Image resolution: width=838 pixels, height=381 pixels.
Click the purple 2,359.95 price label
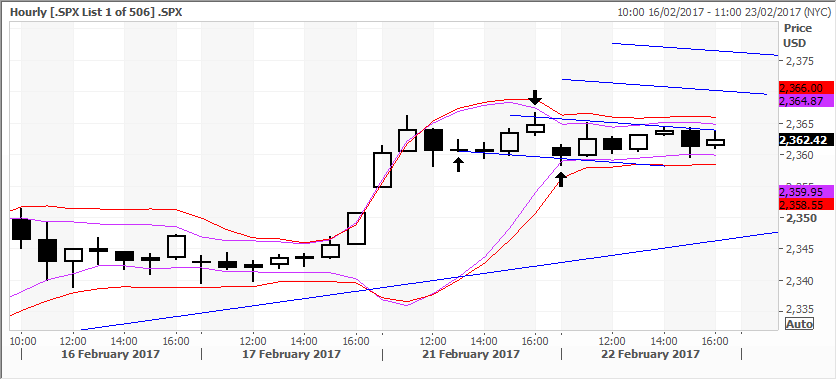point(806,191)
